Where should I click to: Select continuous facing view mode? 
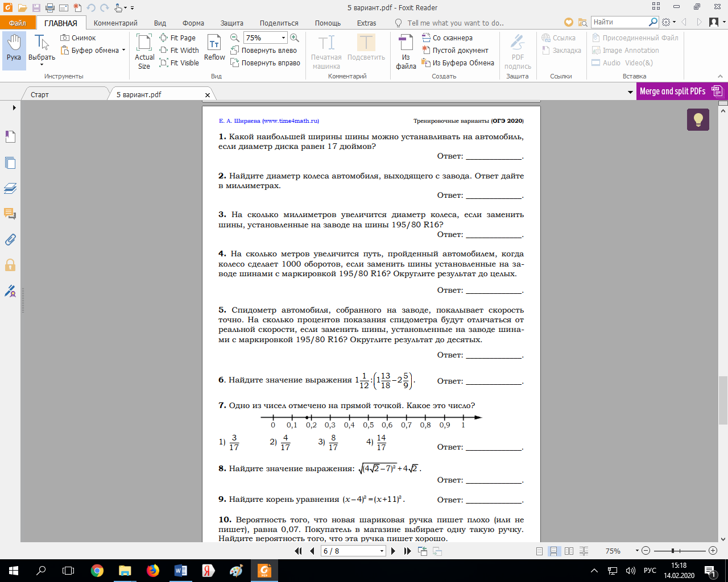tap(584, 551)
